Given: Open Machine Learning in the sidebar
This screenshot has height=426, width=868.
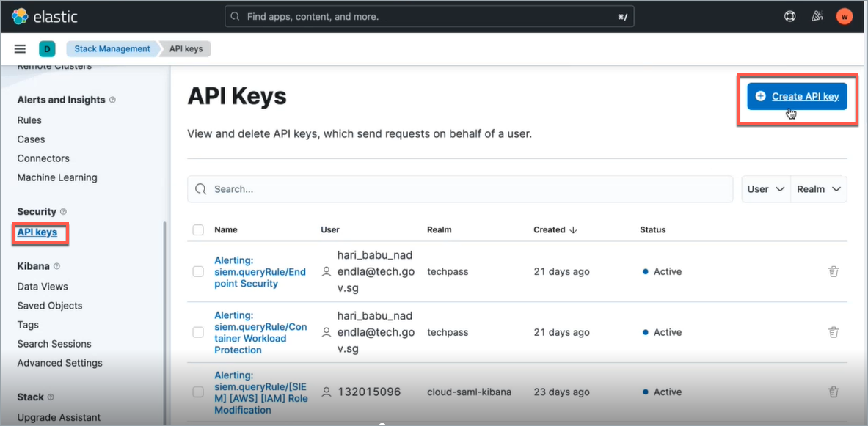Looking at the screenshot, I should point(57,177).
